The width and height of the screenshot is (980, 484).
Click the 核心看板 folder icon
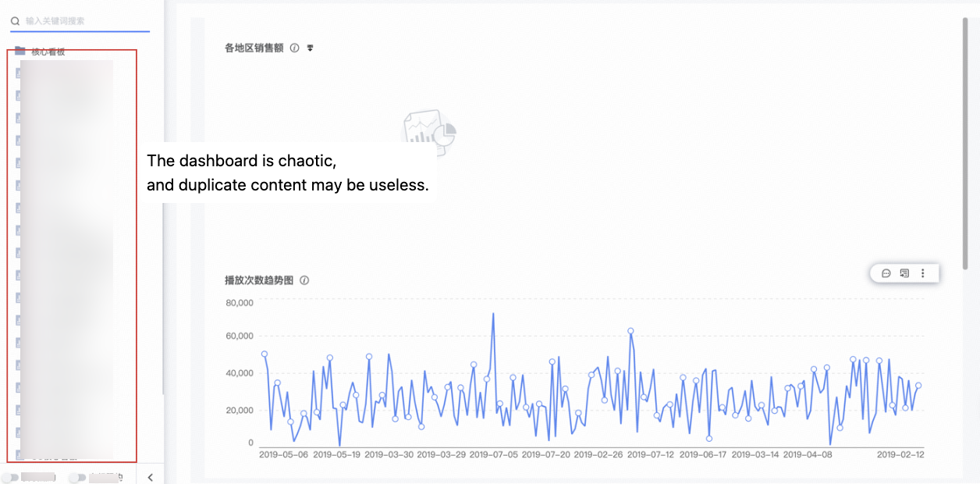click(20, 51)
